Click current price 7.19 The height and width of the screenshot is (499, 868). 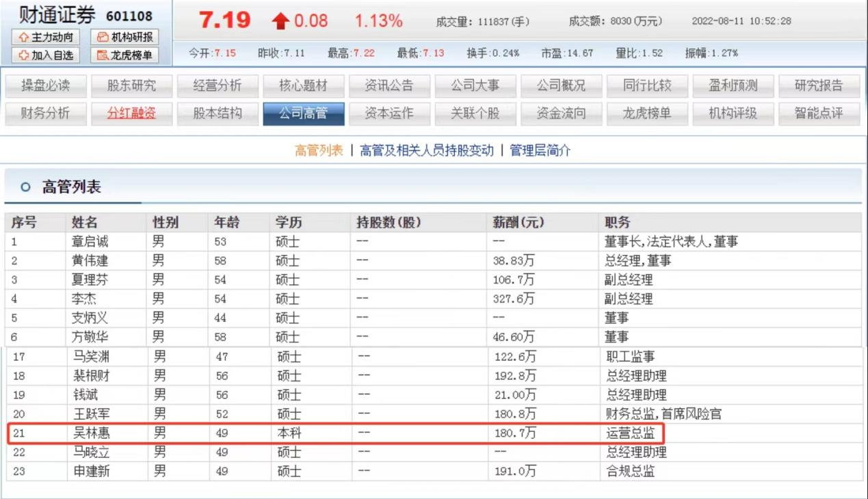point(224,21)
